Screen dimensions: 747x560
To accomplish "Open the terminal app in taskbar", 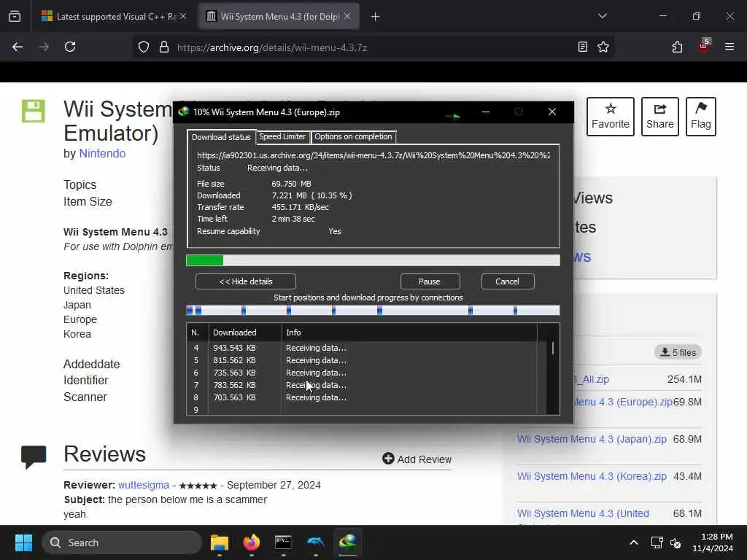I will (x=284, y=542).
